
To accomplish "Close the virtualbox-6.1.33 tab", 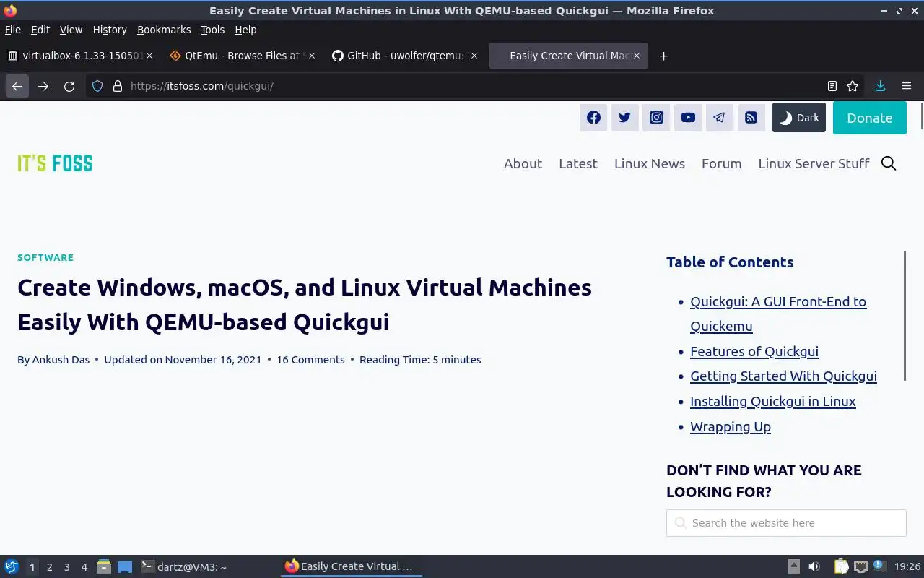I will click(x=149, y=56).
